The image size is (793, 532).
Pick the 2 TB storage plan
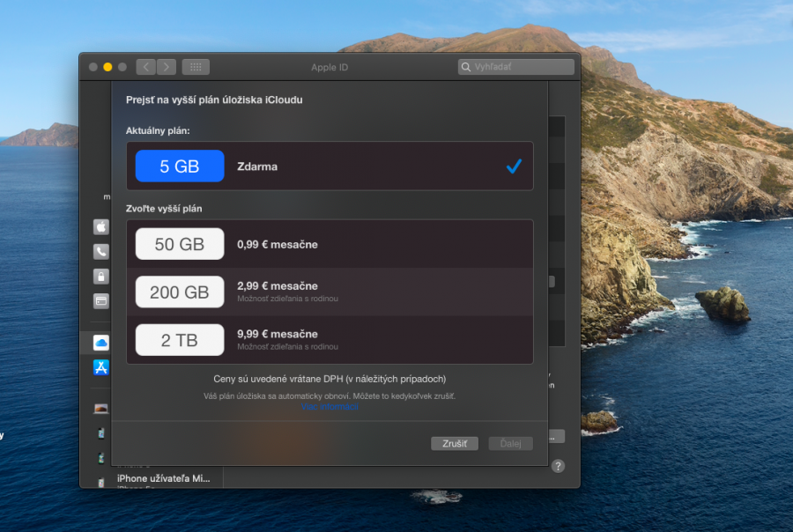[330, 340]
